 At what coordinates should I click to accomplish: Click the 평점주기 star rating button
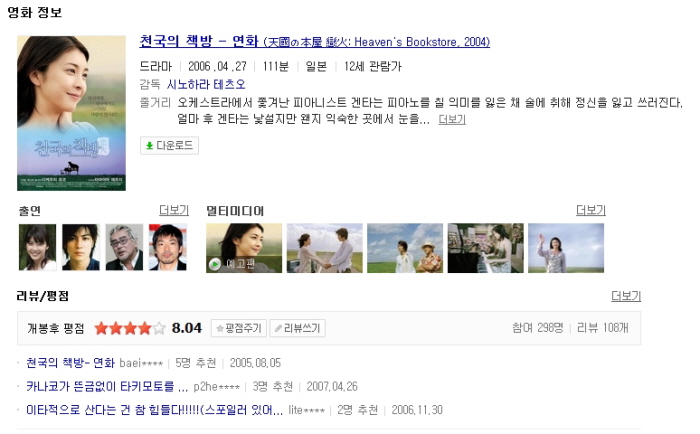(239, 328)
